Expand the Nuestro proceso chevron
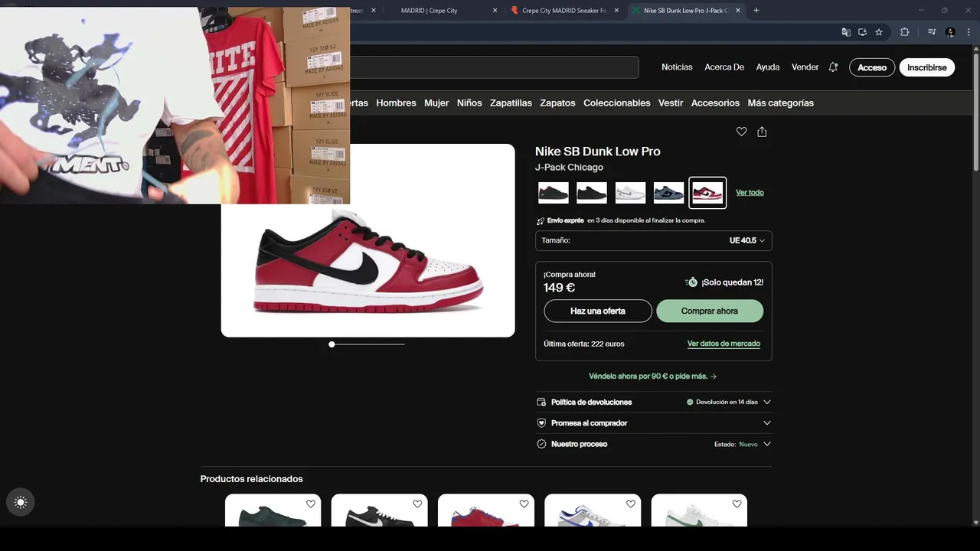Viewport: 980px width, 551px height. click(x=766, y=444)
